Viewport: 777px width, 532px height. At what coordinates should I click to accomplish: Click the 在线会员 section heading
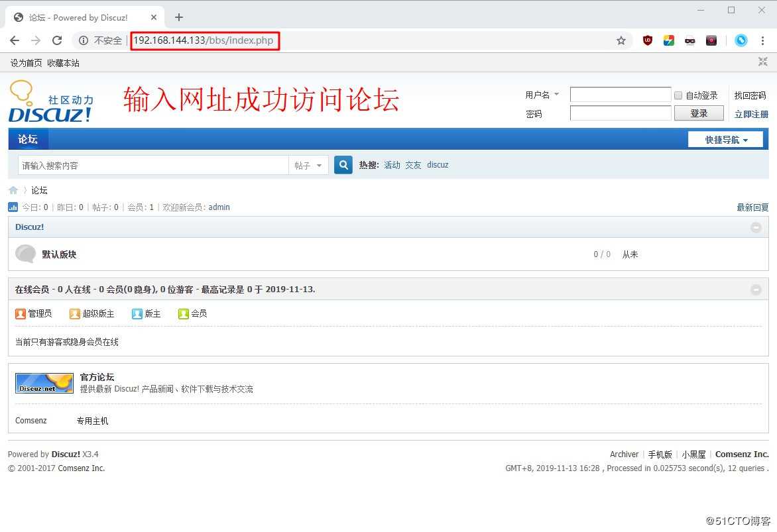coord(32,290)
